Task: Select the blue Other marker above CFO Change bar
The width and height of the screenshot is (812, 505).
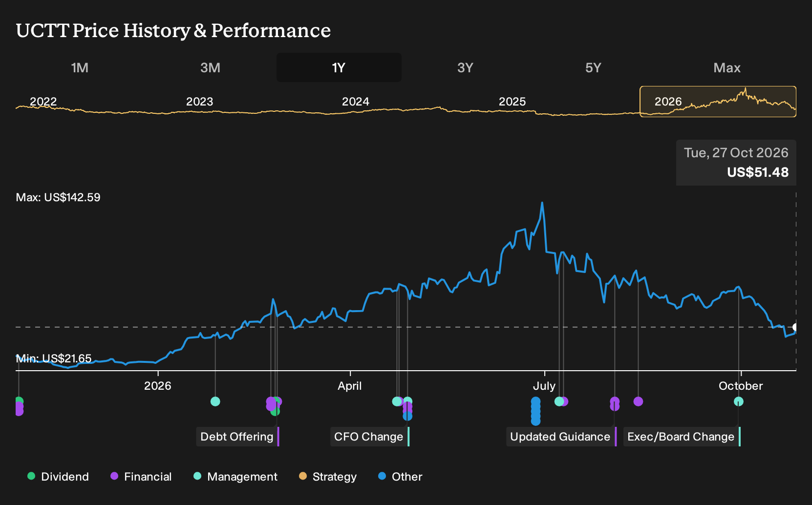Action: pos(407,416)
